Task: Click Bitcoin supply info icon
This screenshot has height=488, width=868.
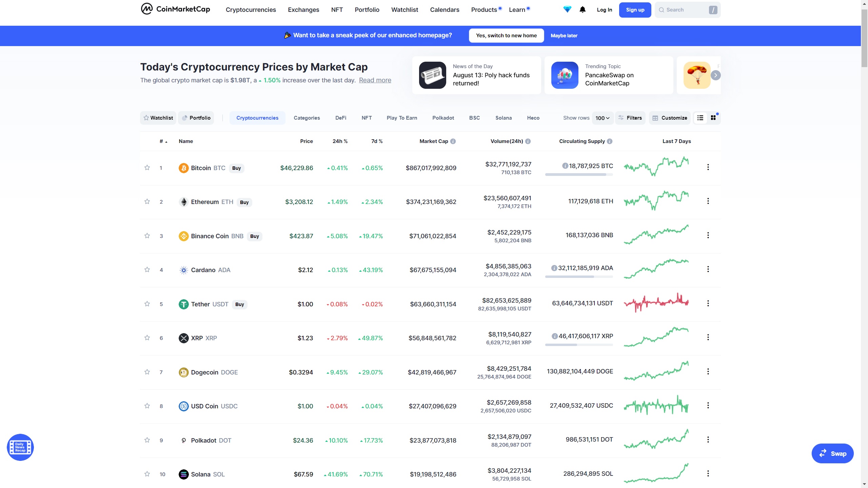Action: tap(565, 166)
